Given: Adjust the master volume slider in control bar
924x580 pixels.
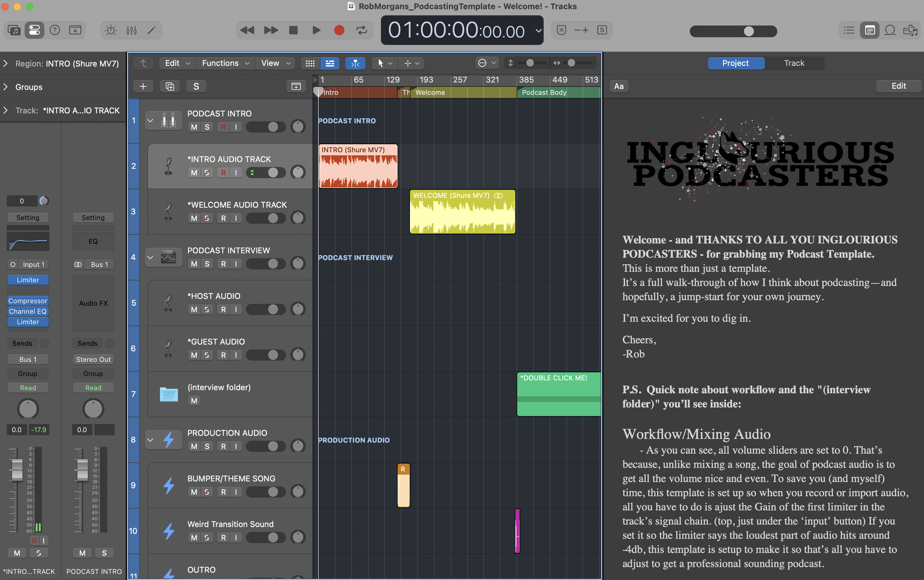Looking at the screenshot, I should tap(733, 31).
